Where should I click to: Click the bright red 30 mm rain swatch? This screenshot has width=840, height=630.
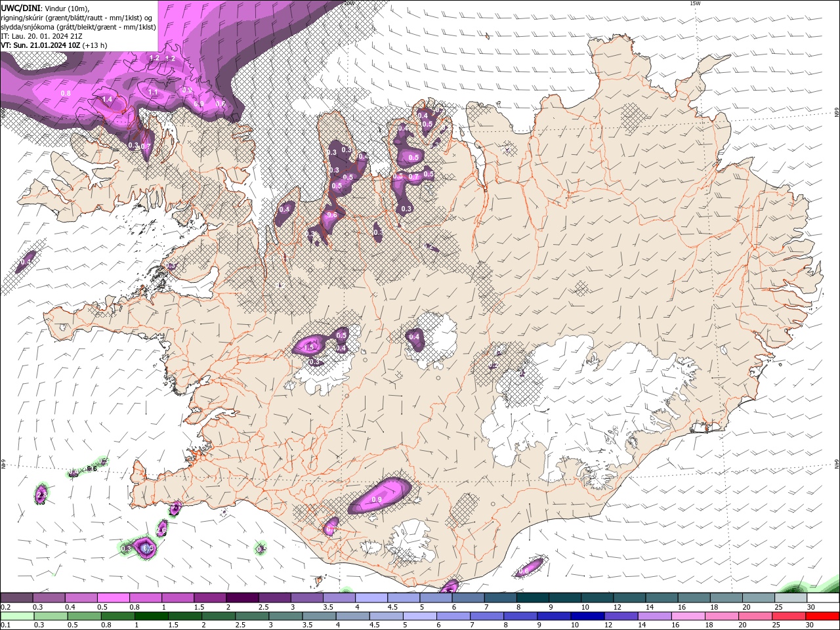823,616
